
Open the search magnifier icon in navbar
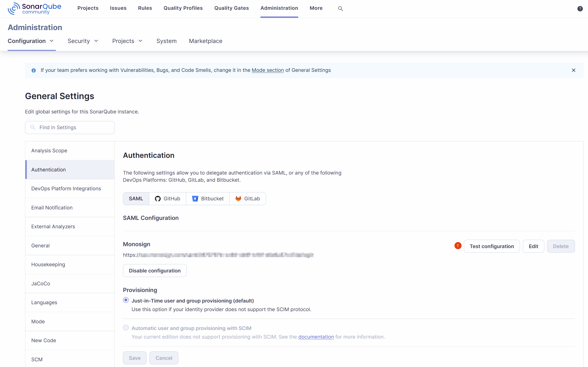point(340,9)
